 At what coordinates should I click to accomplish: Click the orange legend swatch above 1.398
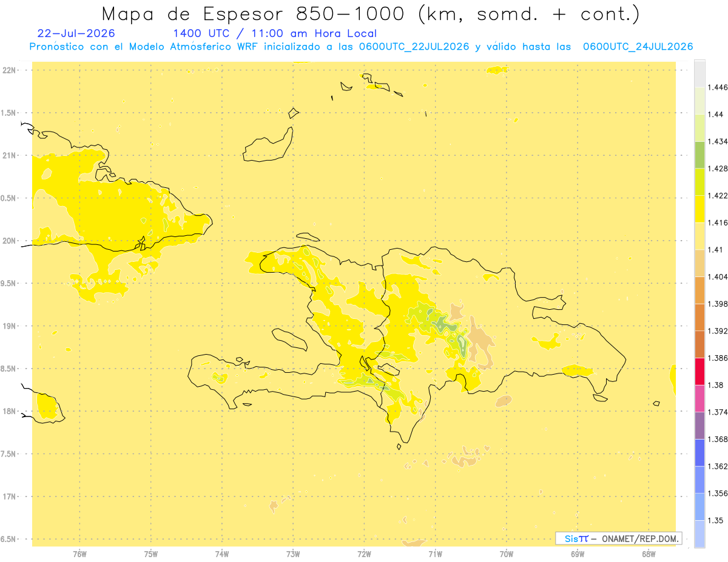coord(699,290)
